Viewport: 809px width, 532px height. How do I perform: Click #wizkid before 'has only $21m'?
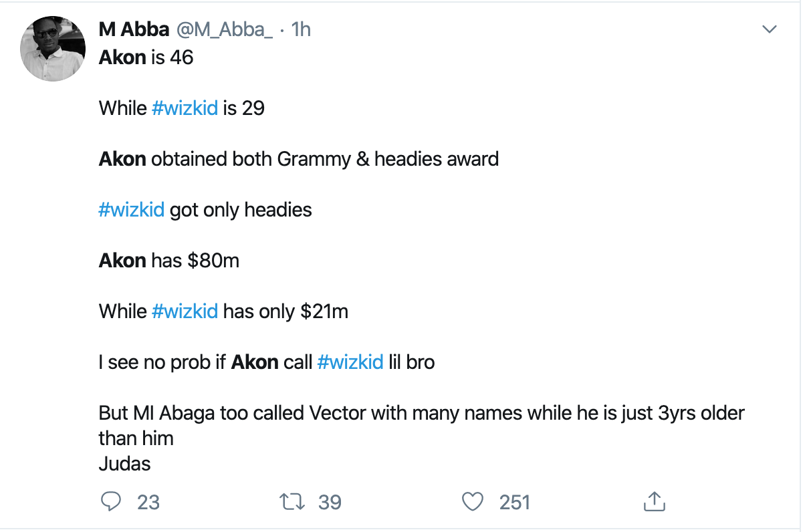(x=185, y=311)
